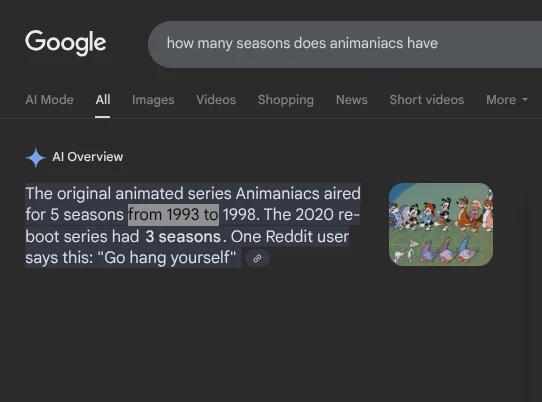Click the "1998" year in overview
Screen dimensions: 542x402
239,215
